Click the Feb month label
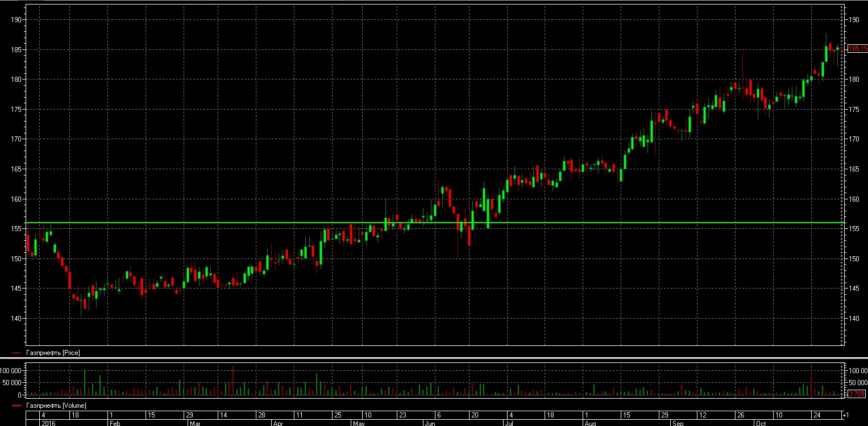868x426 pixels. (x=115, y=423)
